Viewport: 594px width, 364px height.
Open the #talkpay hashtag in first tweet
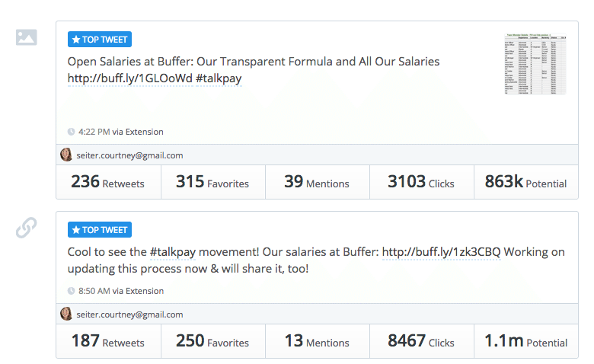point(219,78)
